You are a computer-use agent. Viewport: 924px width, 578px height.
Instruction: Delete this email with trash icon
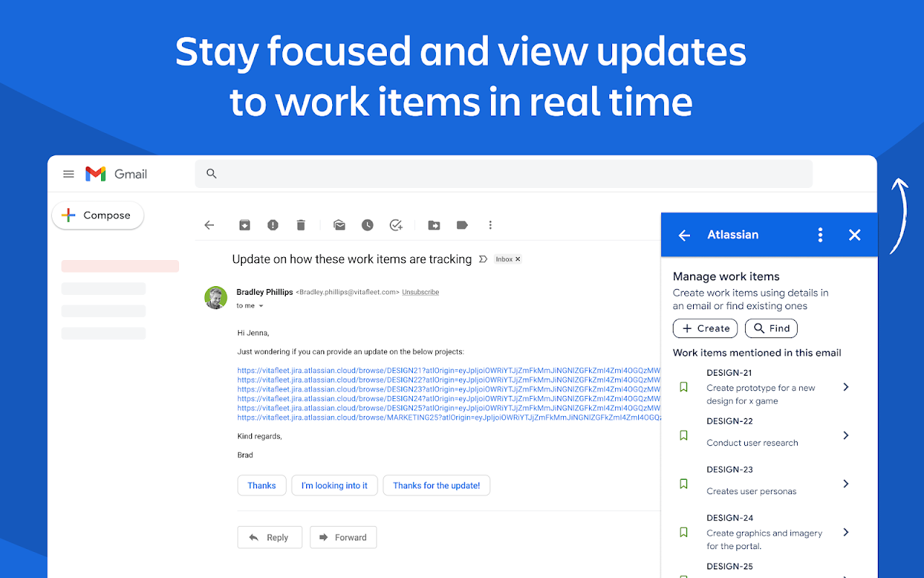pyautogui.click(x=301, y=225)
